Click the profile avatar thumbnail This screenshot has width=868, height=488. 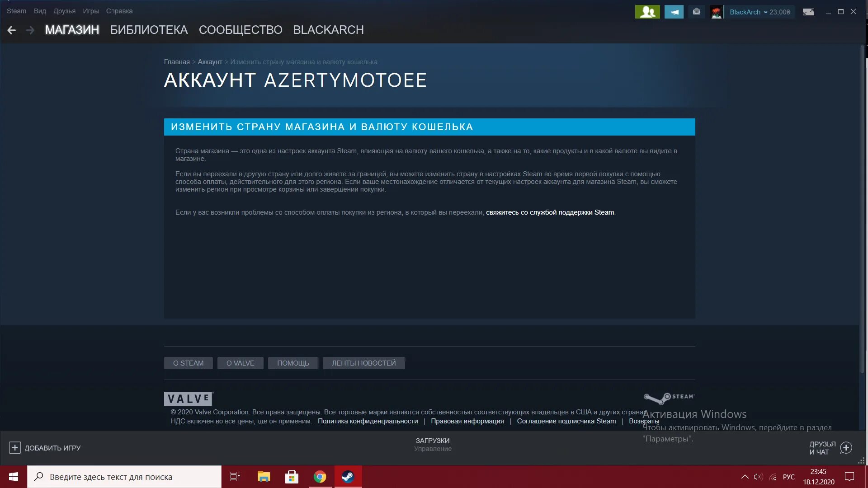point(716,12)
